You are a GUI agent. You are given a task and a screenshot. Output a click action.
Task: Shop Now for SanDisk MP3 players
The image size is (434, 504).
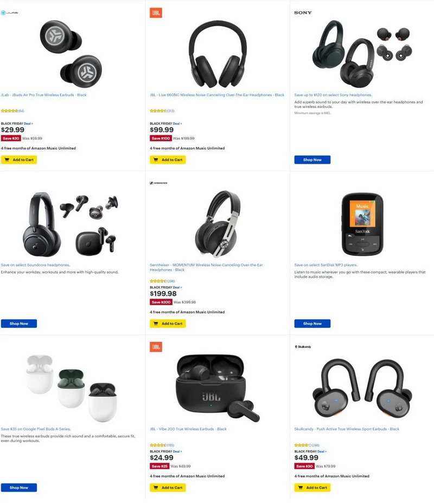(312, 324)
